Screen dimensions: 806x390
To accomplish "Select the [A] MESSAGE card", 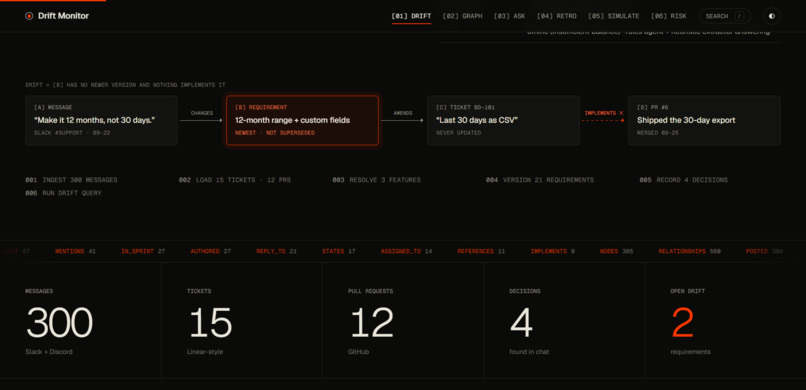I will click(101, 120).
